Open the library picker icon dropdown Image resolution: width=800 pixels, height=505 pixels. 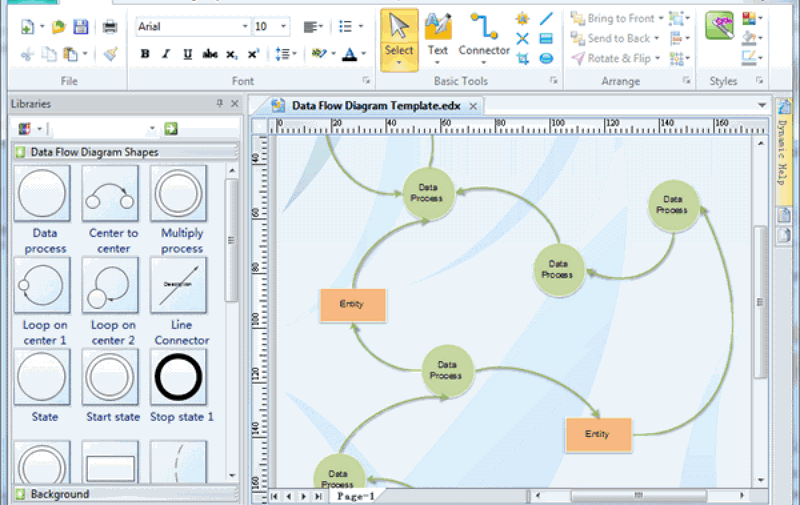tap(30, 129)
